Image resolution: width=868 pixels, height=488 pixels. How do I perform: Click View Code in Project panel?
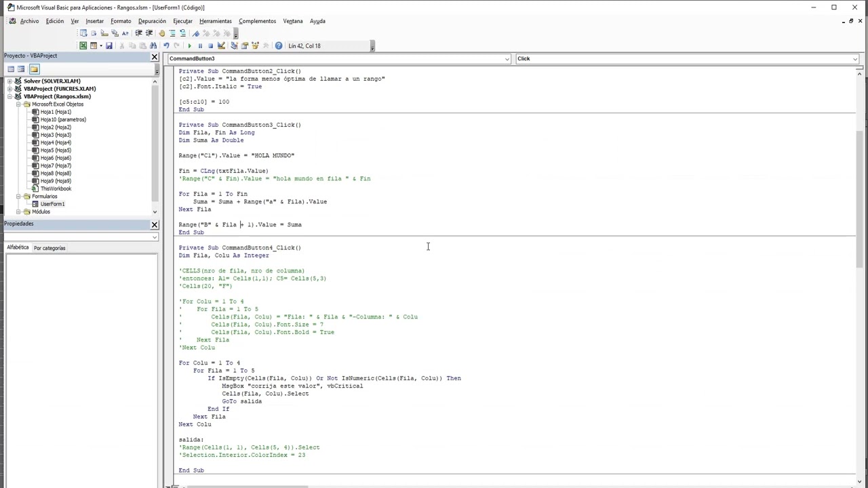point(11,69)
